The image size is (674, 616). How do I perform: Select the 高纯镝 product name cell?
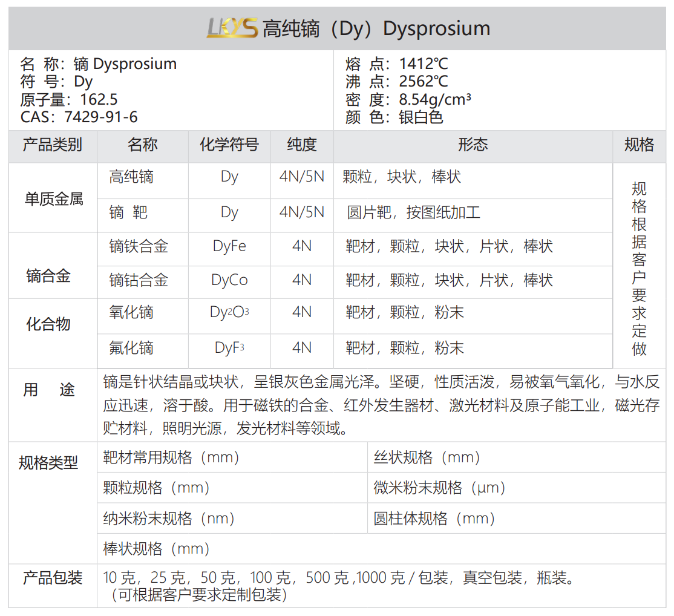[x=131, y=177]
